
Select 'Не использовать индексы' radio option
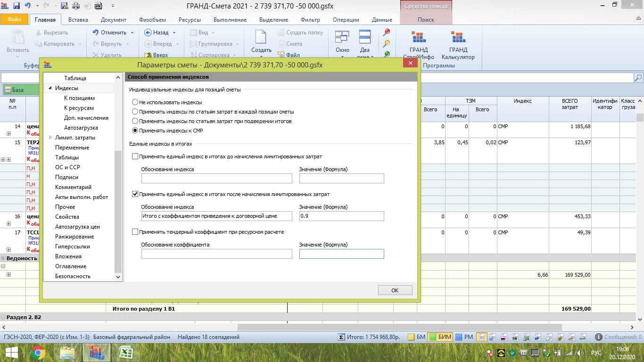point(135,102)
